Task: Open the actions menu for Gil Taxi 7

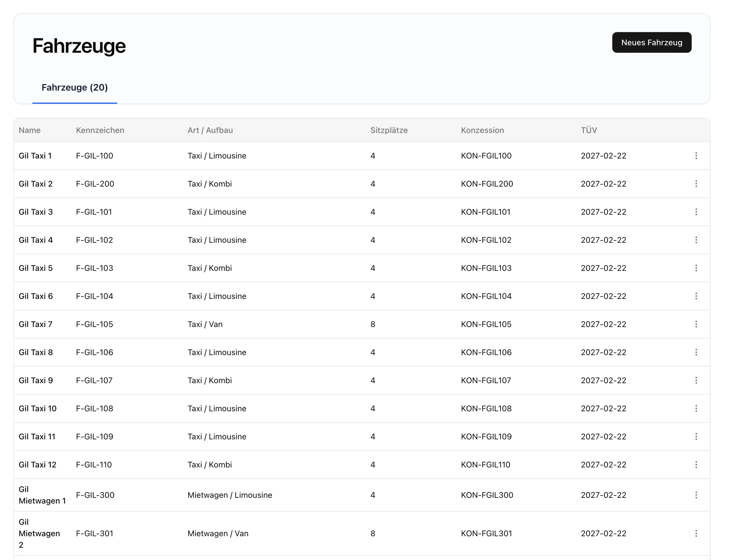Action: 696,324
